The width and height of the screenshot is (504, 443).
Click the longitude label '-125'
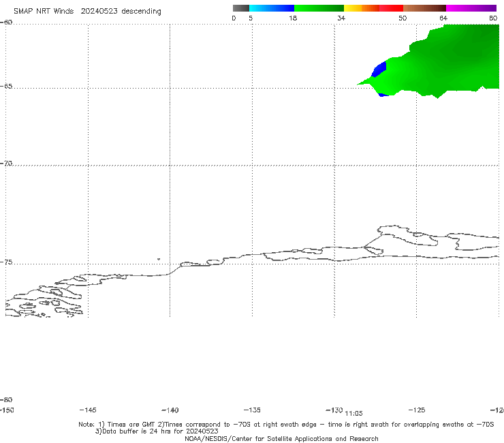(x=417, y=410)
